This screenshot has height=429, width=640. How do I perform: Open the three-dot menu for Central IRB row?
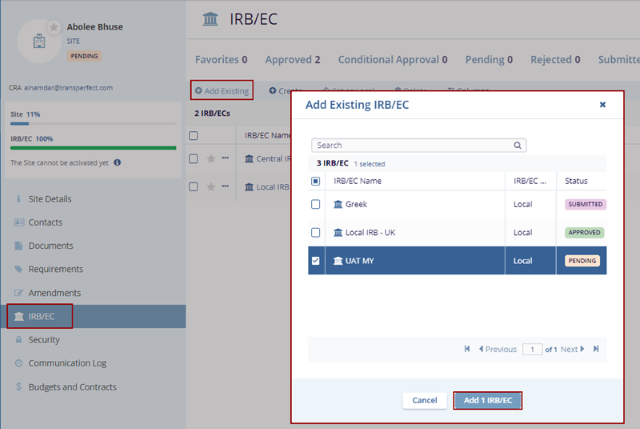click(x=226, y=159)
